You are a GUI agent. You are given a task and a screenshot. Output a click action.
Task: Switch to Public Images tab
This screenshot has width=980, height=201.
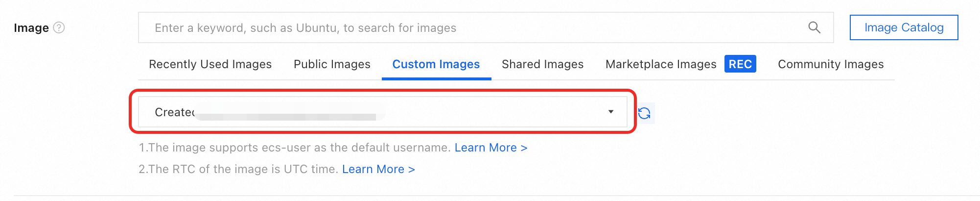(332, 64)
